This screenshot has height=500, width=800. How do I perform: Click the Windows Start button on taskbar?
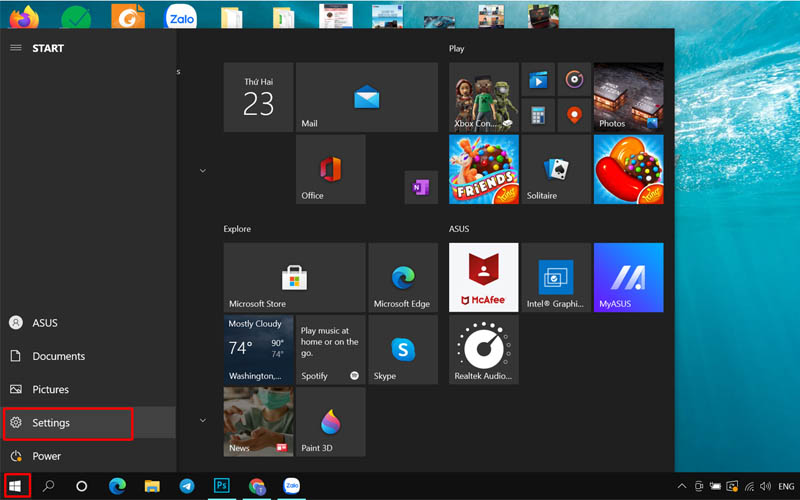click(15, 487)
